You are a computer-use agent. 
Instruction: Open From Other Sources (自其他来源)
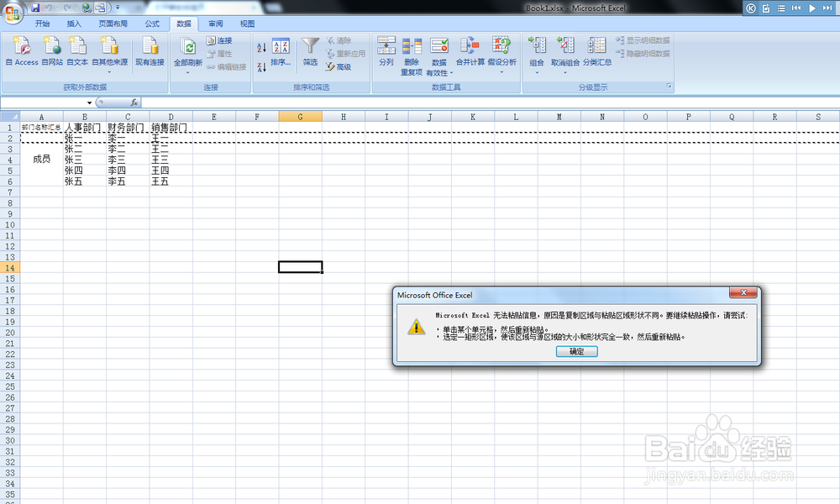(110, 55)
